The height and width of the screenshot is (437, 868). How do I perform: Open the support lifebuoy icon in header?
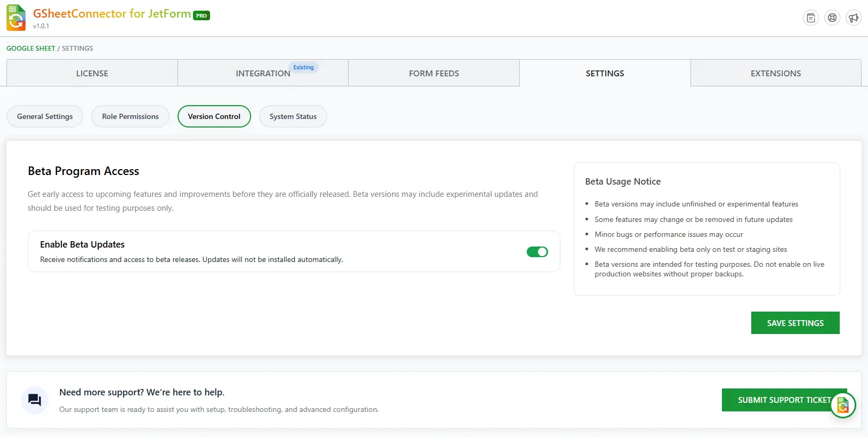click(x=832, y=18)
